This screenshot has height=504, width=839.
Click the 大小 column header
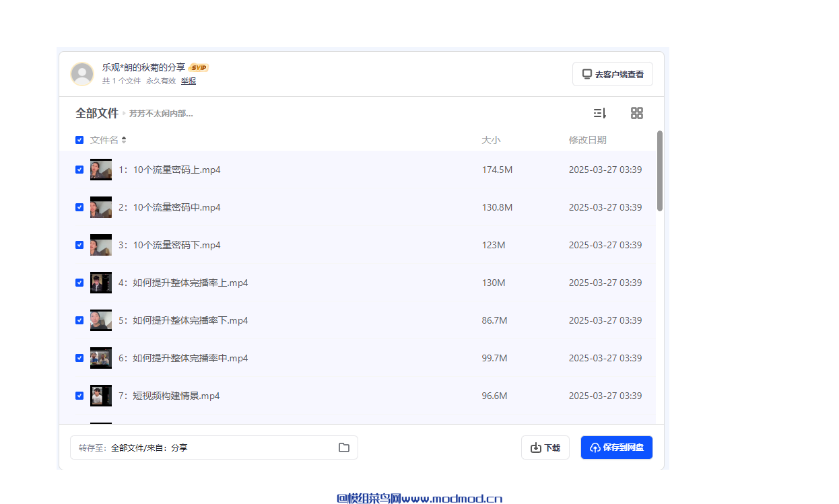491,140
